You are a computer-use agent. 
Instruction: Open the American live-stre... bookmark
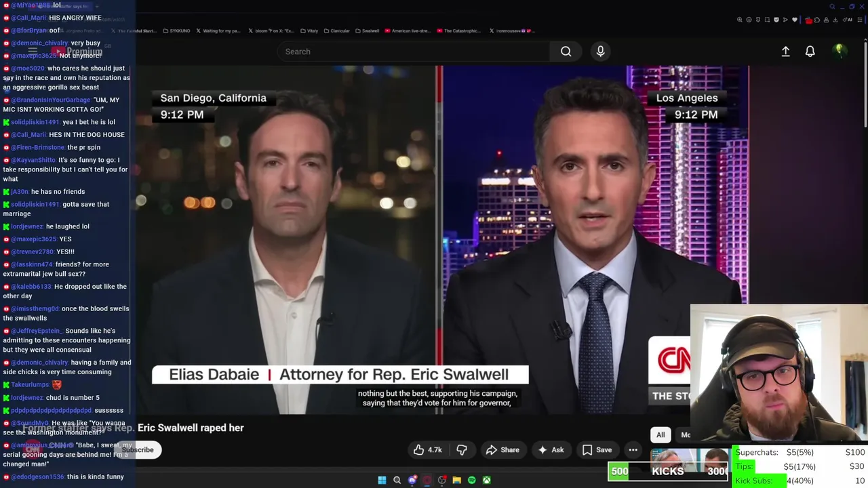[407, 30]
